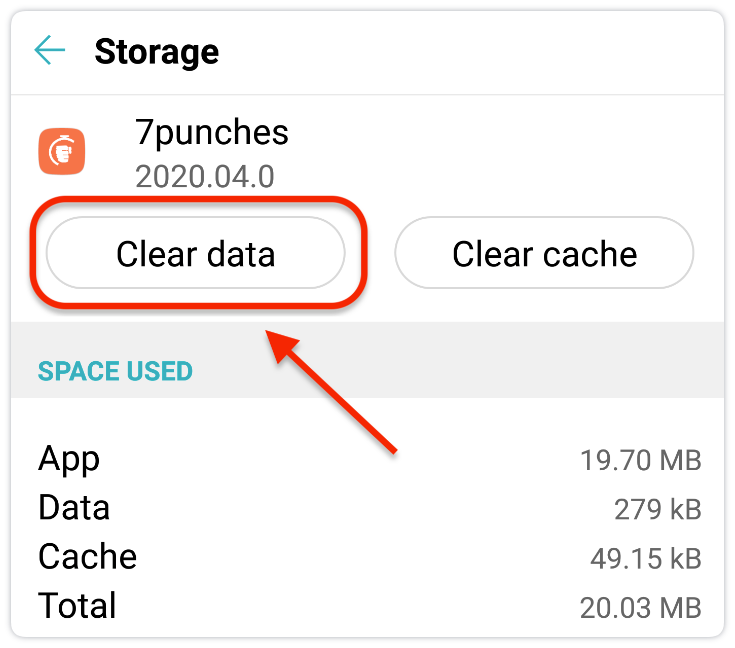Click the 7punches orange app icon
735x648 pixels.
62,152
